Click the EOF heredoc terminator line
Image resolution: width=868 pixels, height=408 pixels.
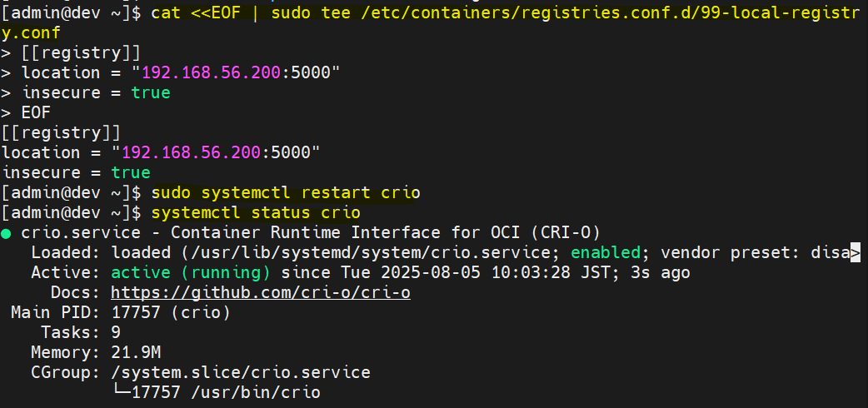35,112
